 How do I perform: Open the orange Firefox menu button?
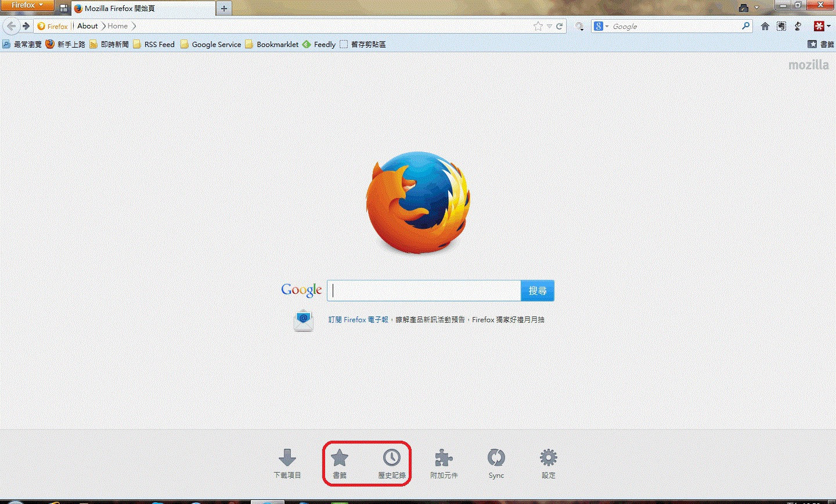[x=27, y=6]
